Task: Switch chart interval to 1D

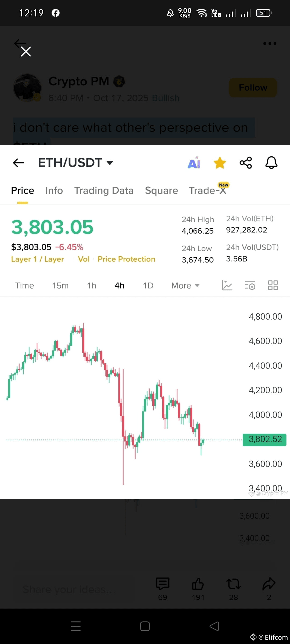Action: pyautogui.click(x=148, y=286)
